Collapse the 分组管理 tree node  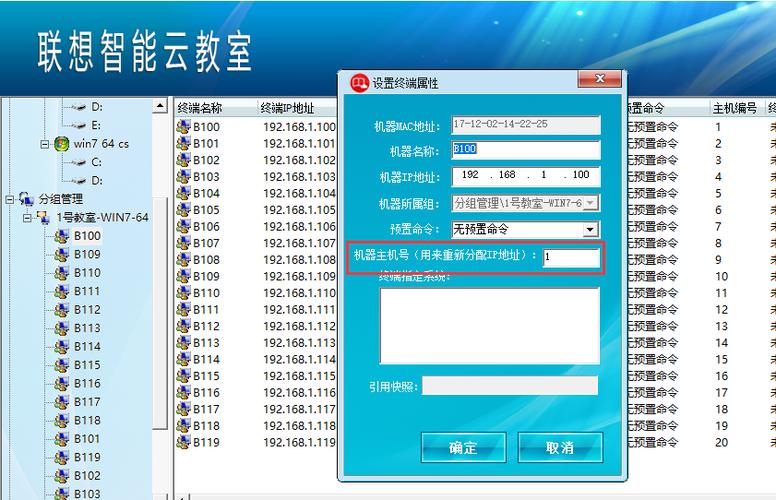[10, 200]
